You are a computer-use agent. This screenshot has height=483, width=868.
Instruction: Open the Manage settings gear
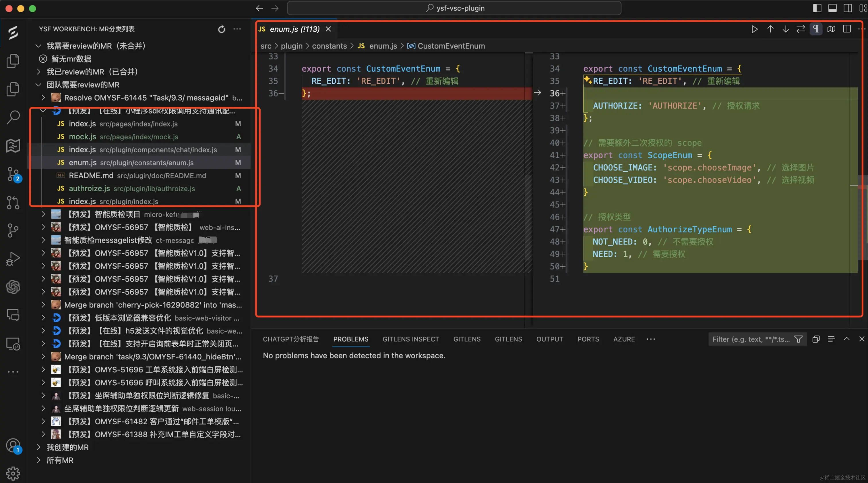pos(13,474)
